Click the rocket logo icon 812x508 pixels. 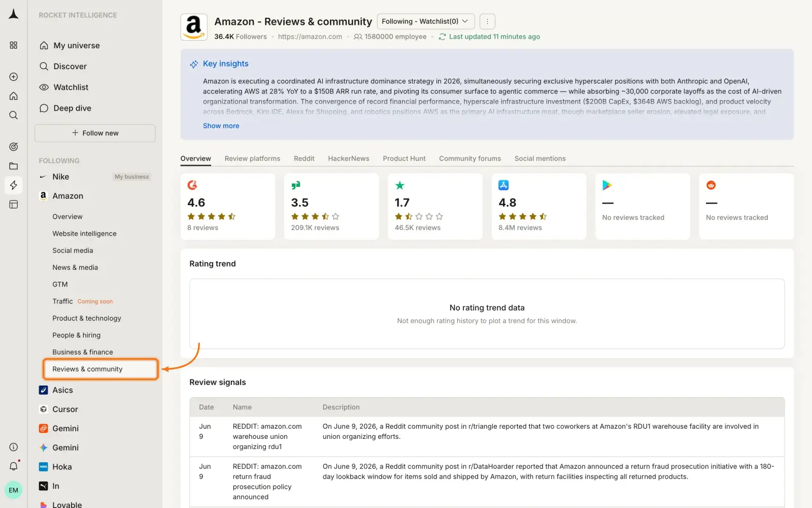[14, 14]
